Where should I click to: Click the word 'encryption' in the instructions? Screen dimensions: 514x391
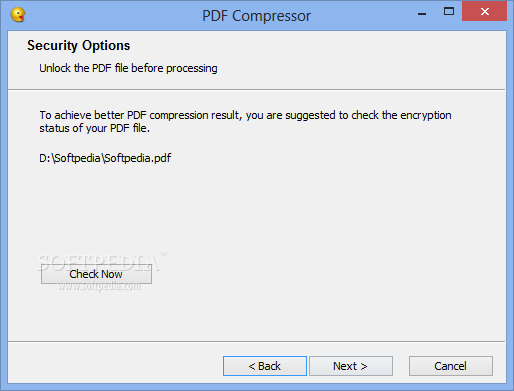[x=426, y=115]
